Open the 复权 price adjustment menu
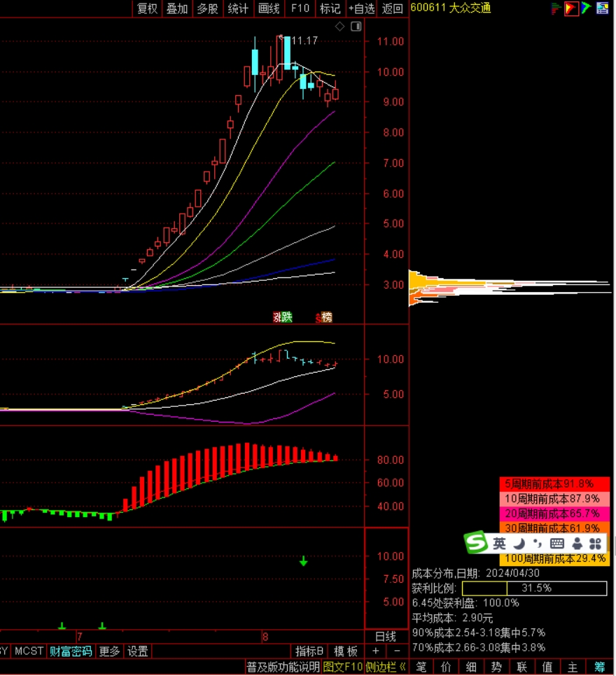616x676 pixels. tap(147, 8)
